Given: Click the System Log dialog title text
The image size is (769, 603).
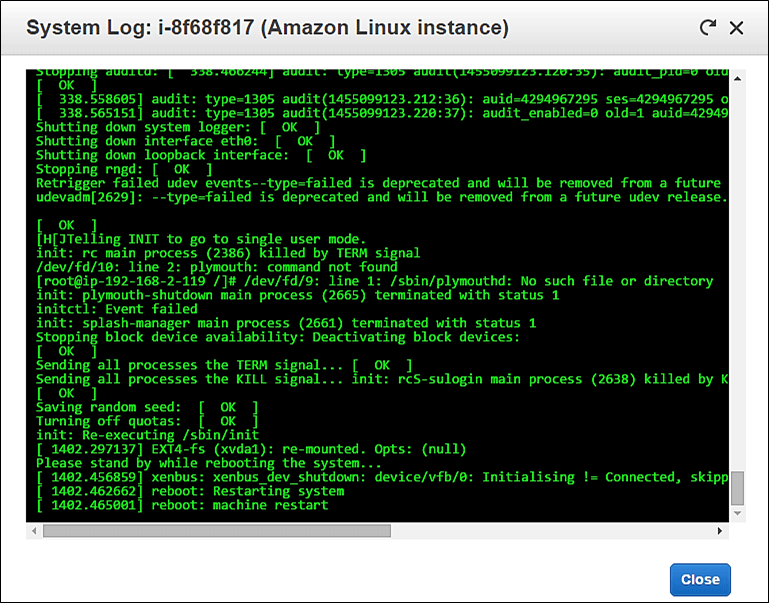Looking at the screenshot, I should point(267,28).
